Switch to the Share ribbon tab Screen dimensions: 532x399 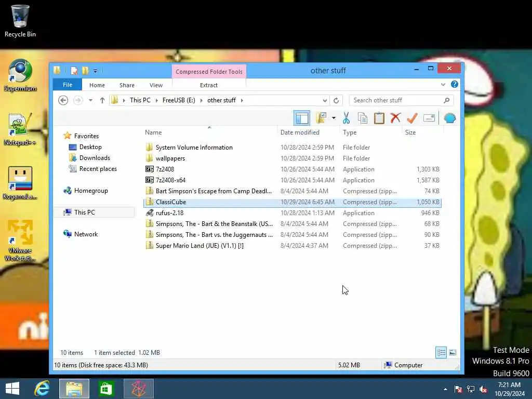(127, 85)
